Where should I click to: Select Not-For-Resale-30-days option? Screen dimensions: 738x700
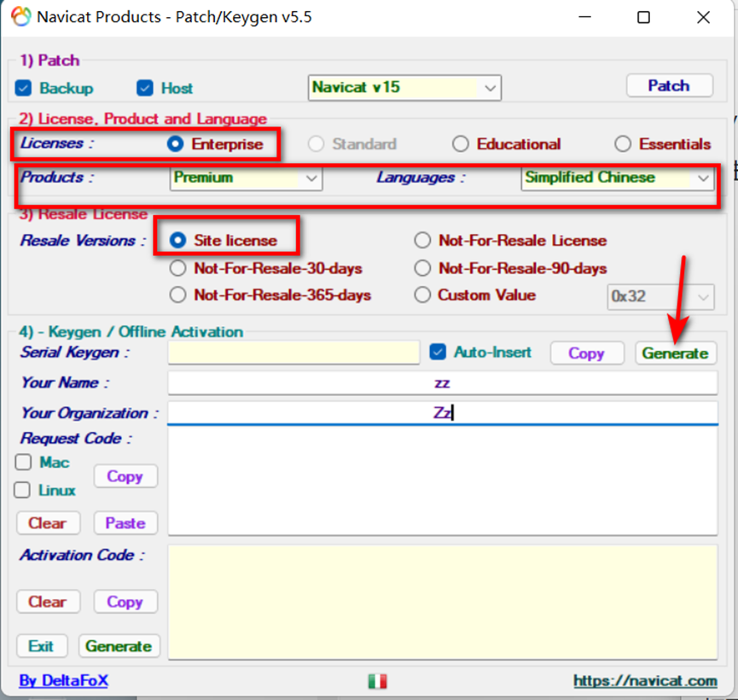(178, 268)
